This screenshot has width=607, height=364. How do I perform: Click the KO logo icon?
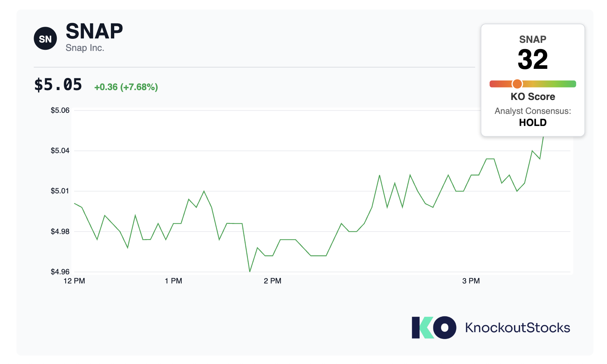tap(434, 327)
